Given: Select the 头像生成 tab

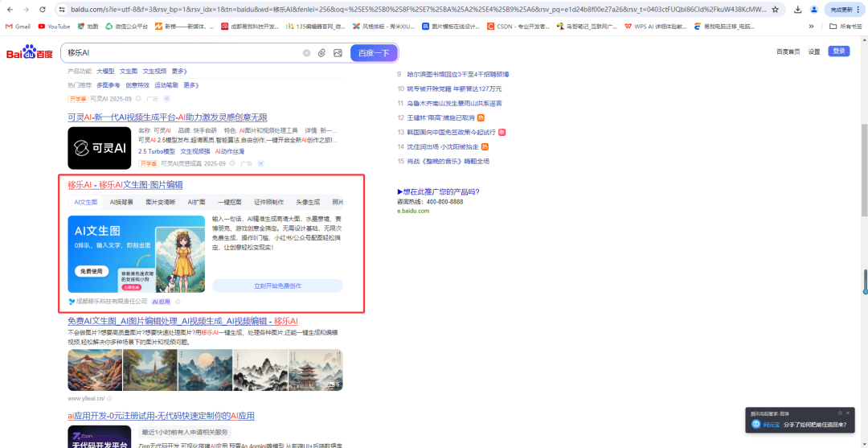Looking at the screenshot, I should tap(308, 202).
